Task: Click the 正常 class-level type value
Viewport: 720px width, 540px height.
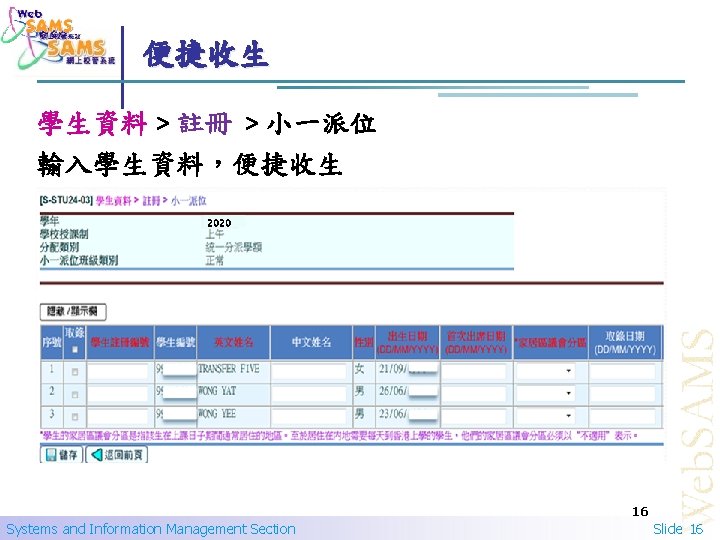Action: [214, 261]
